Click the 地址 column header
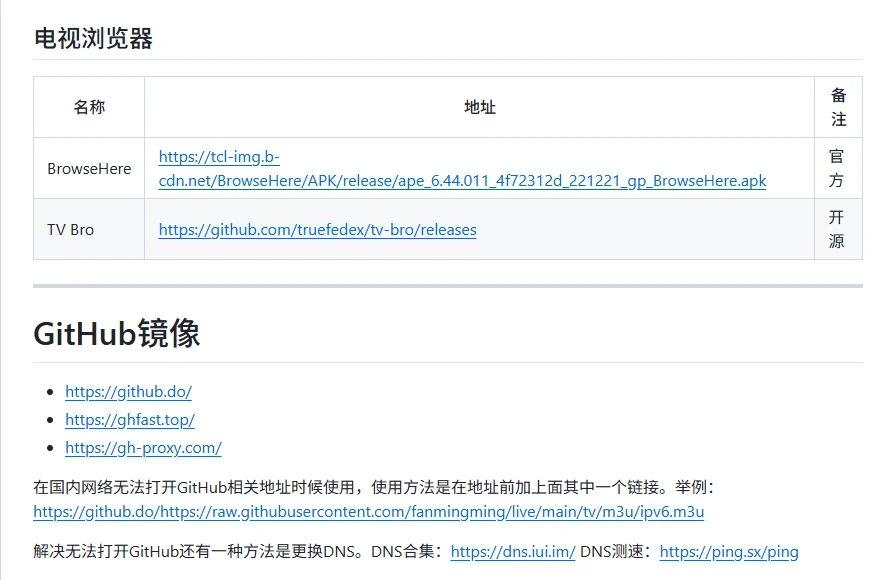Image resolution: width=882 pixels, height=580 pixels. coord(479,107)
